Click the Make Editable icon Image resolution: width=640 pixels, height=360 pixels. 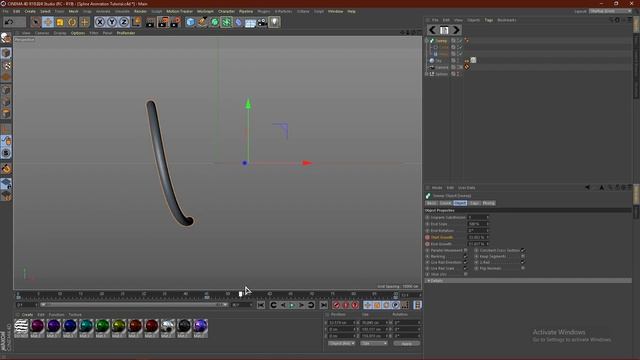click(6, 38)
